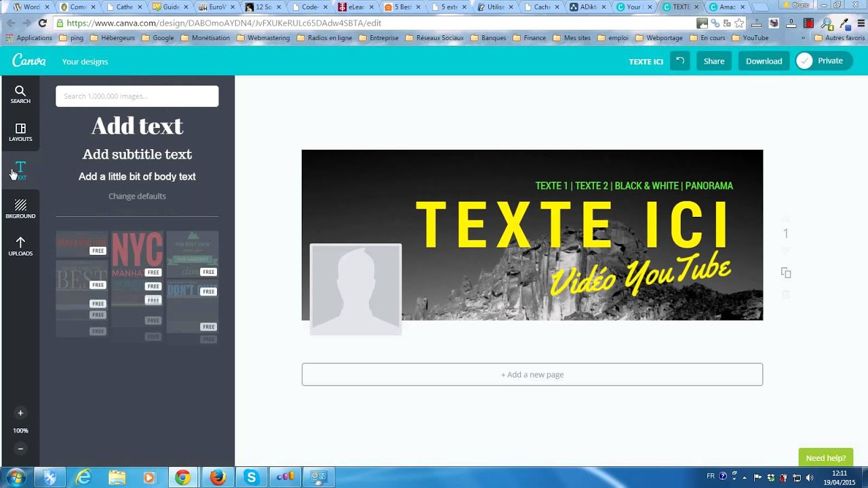The width and height of the screenshot is (868, 488).
Task: Click Add a new page
Action: click(x=532, y=375)
